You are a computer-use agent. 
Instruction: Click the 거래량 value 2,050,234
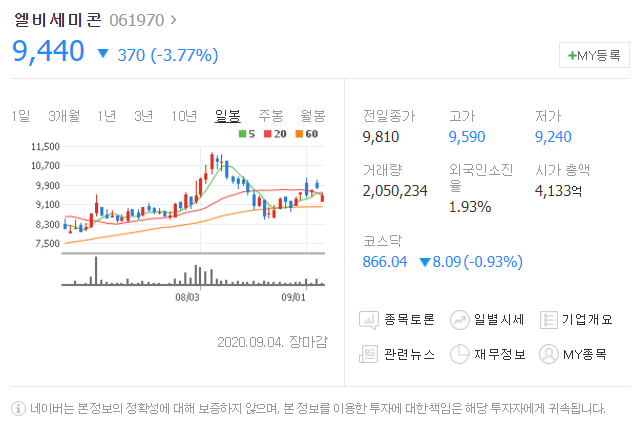395,191
